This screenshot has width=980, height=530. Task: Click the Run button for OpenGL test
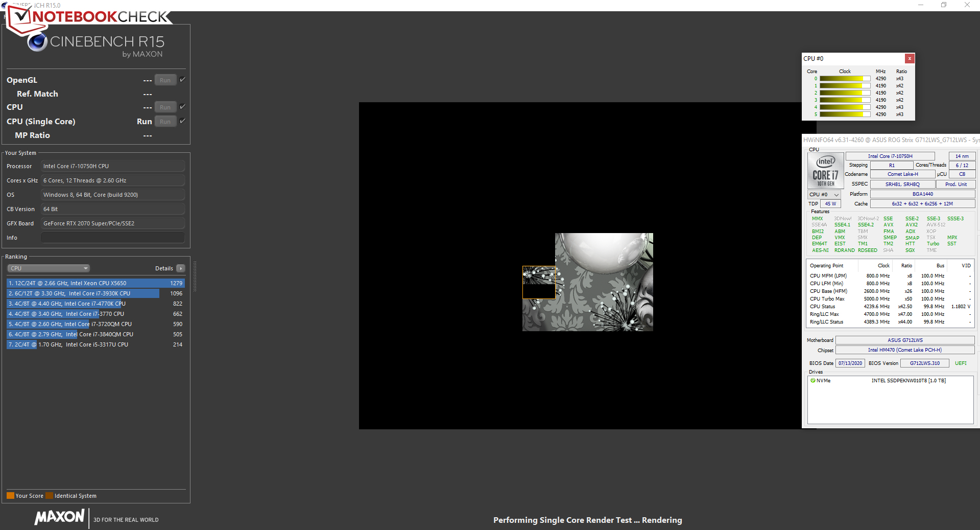click(165, 80)
